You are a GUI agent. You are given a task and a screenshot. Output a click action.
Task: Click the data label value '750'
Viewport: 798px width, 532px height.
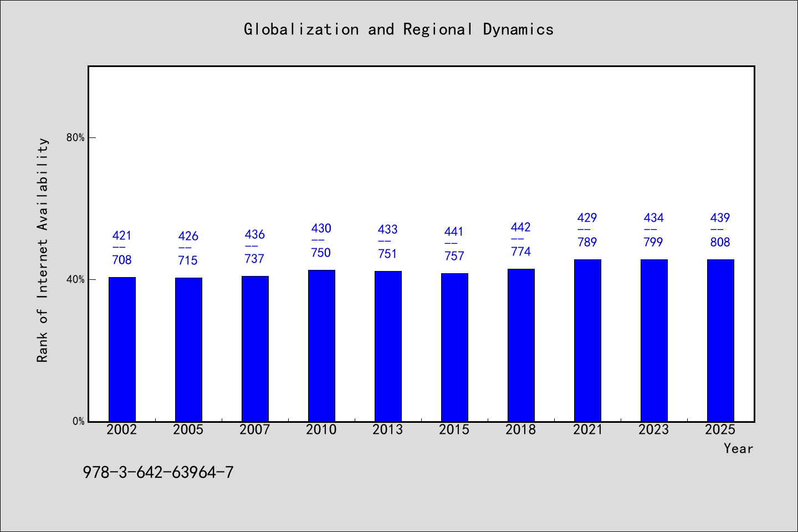(x=321, y=253)
